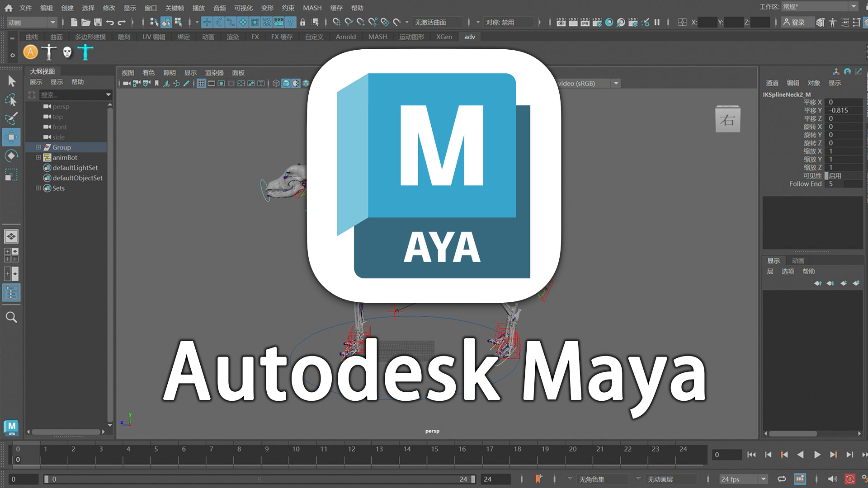Activate the Move tool in toolbox

11,137
